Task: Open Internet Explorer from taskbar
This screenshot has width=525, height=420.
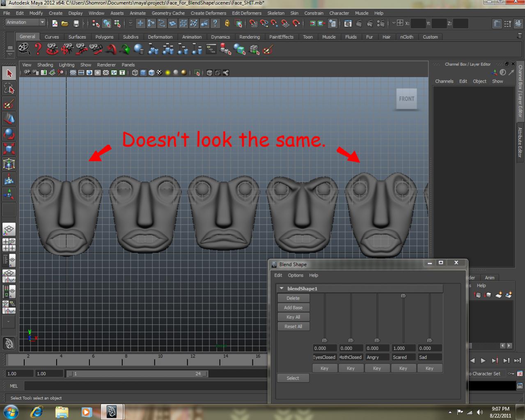Action: 37,412
